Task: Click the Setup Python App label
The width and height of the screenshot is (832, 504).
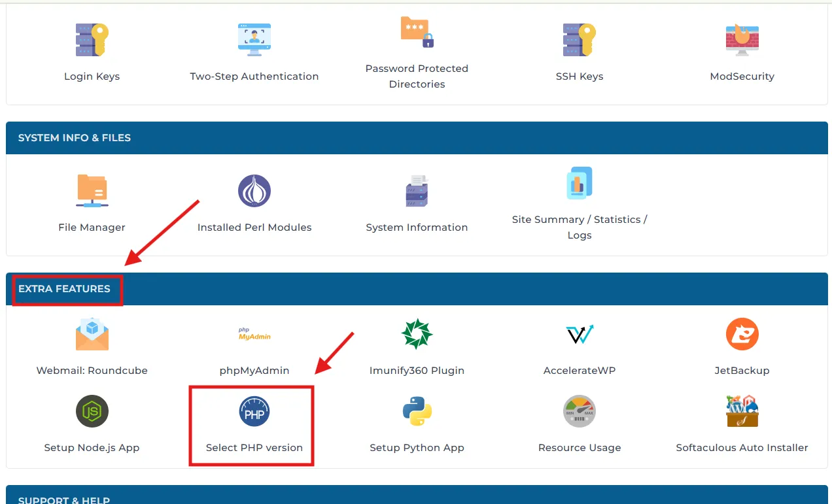Action: (x=417, y=448)
